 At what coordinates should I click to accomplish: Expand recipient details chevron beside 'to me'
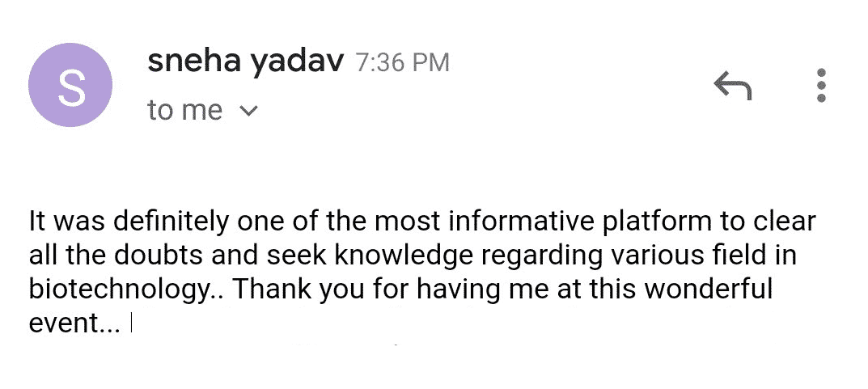click(x=248, y=112)
